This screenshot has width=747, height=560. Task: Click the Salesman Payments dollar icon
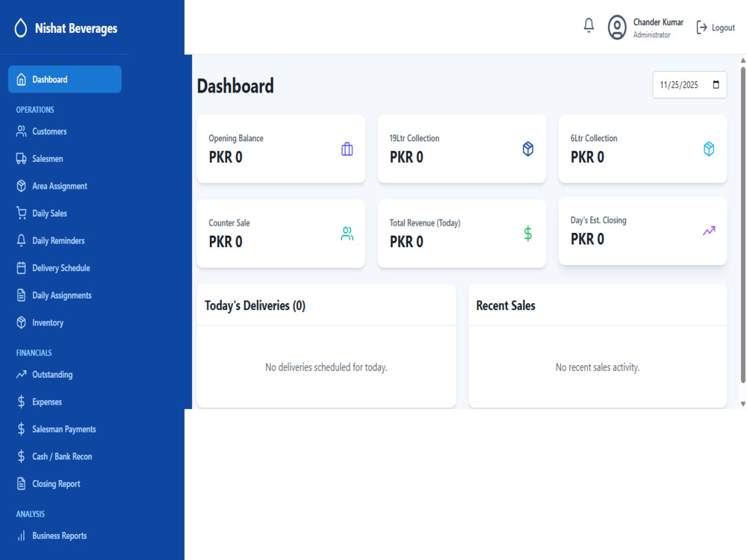tap(21, 429)
